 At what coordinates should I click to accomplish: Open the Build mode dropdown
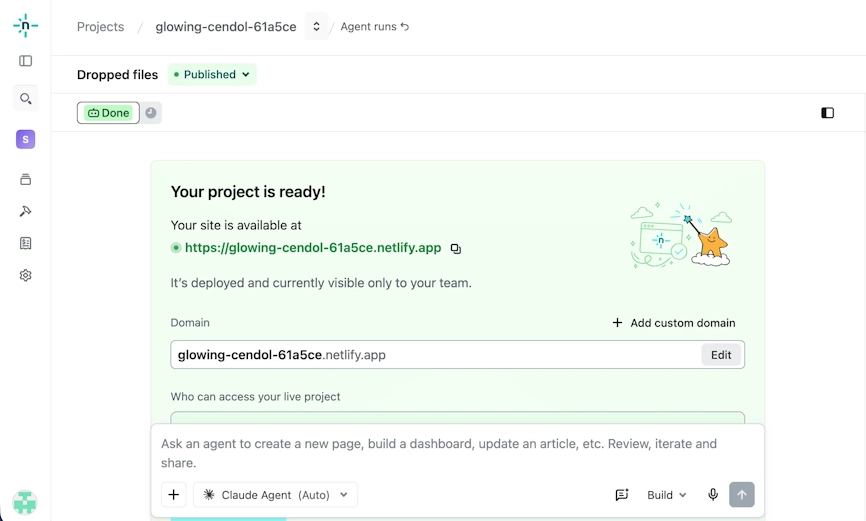[667, 494]
